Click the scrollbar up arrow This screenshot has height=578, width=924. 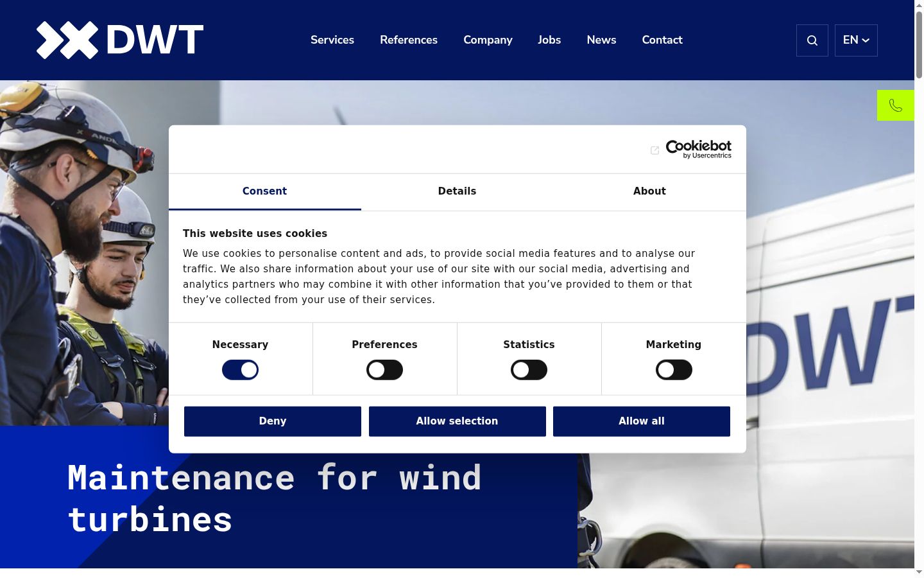coord(919,5)
